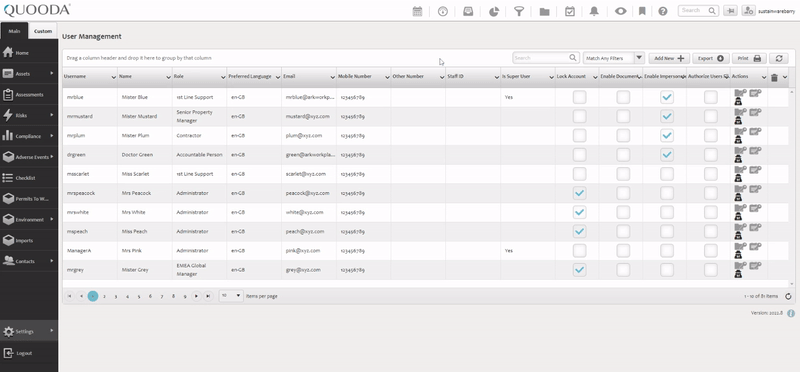Image resolution: width=800 pixels, height=372 pixels.
Task: Toggle Enable Impersonate checkbox for mspeach
Action: click(x=667, y=231)
